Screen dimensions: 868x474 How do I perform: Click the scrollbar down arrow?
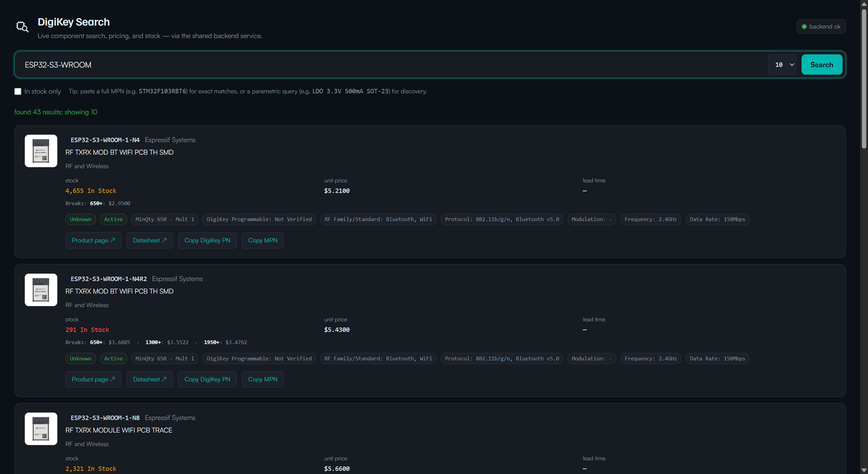pyautogui.click(x=864, y=470)
